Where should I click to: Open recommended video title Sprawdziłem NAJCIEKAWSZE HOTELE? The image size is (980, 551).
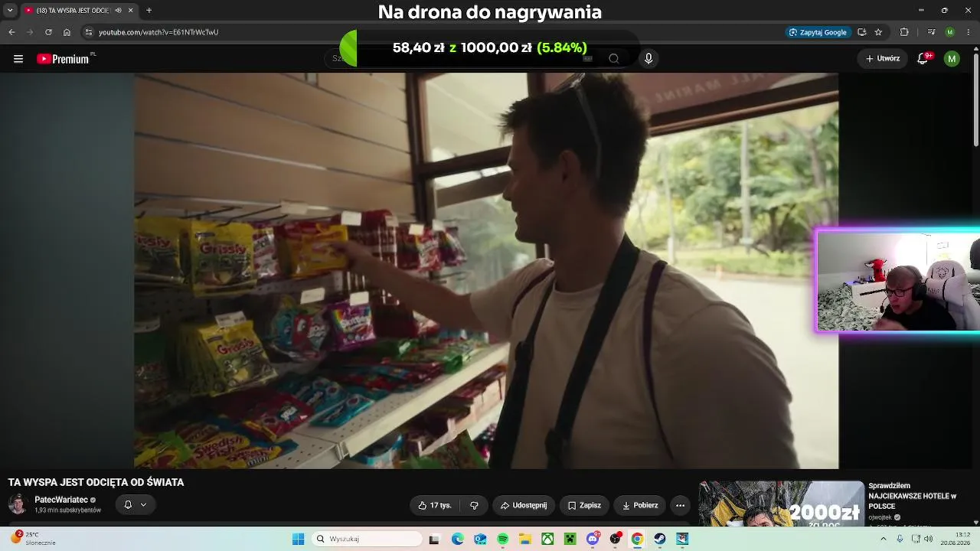pyautogui.click(x=913, y=496)
